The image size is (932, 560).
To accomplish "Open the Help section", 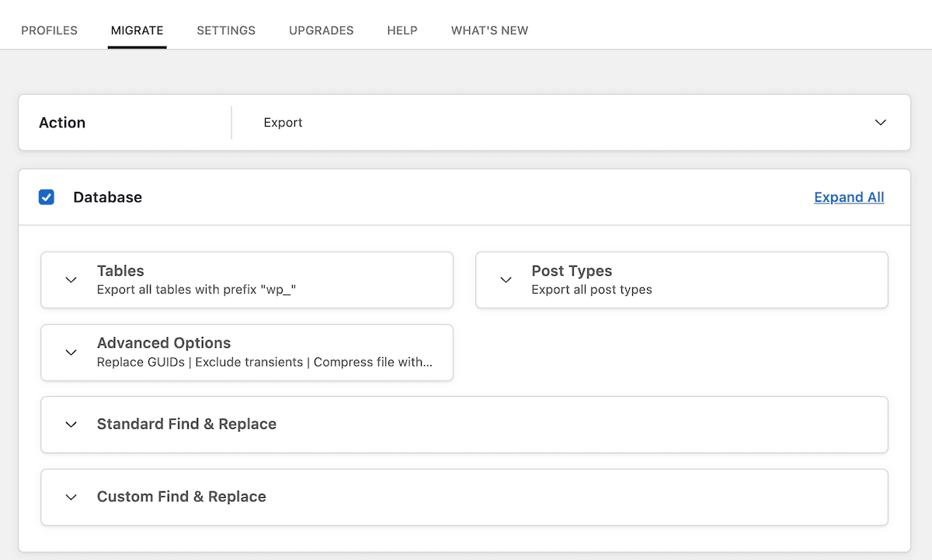I will tap(402, 30).
